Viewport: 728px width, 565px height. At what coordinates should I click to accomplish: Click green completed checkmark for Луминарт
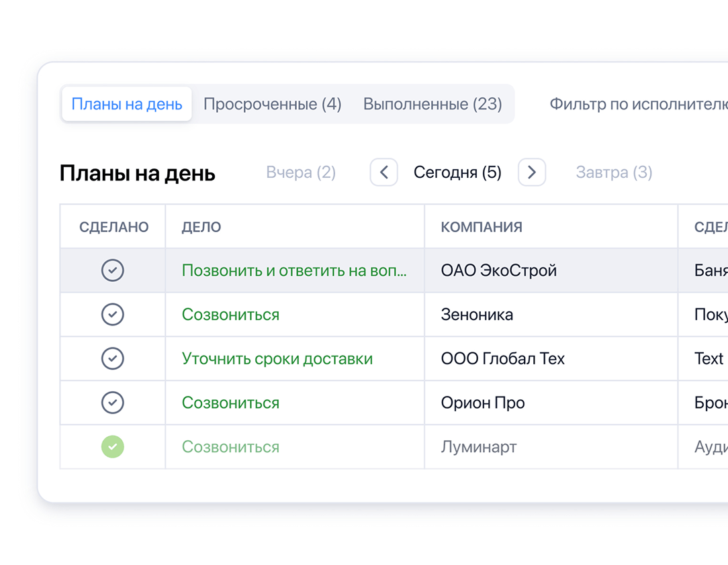pyautogui.click(x=113, y=447)
